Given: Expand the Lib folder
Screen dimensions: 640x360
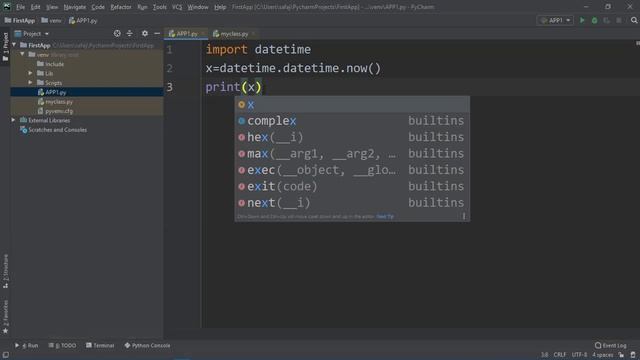Looking at the screenshot, I should pyautogui.click(x=31, y=73).
